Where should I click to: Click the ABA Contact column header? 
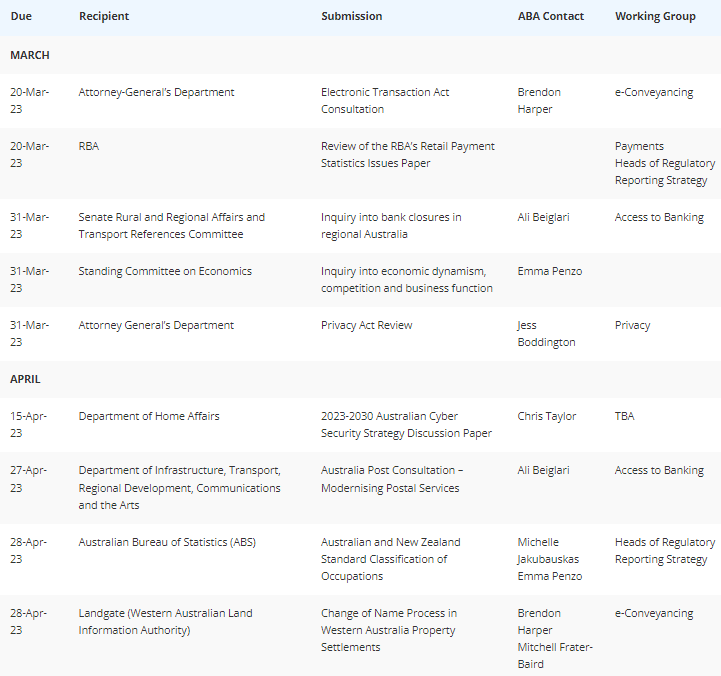[550, 16]
